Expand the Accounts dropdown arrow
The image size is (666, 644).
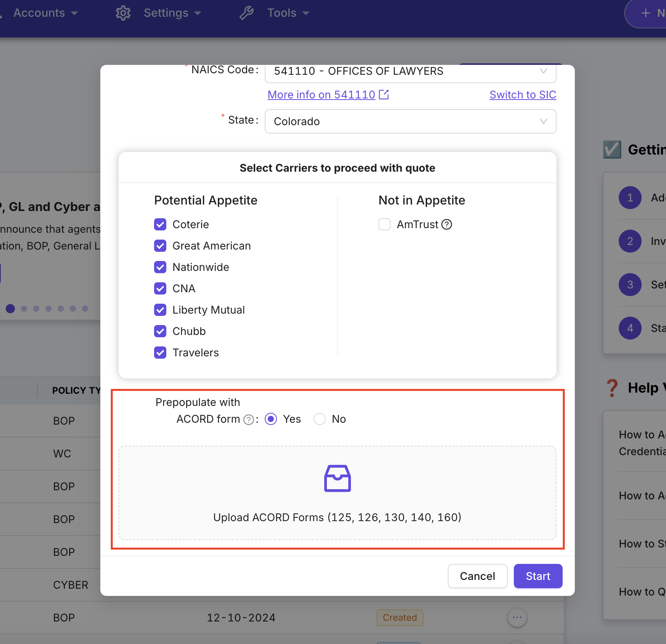coord(74,13)
